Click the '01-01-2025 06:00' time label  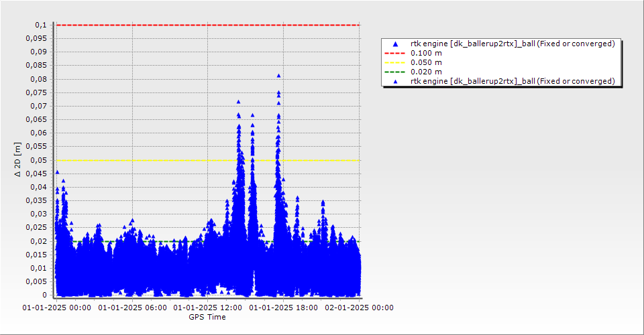tap(132, 308)
